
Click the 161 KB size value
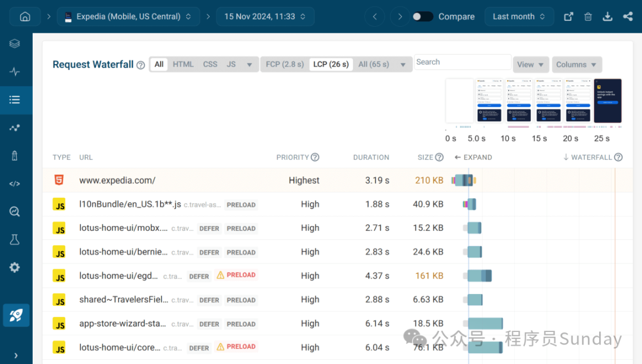(x=429, y=276)
